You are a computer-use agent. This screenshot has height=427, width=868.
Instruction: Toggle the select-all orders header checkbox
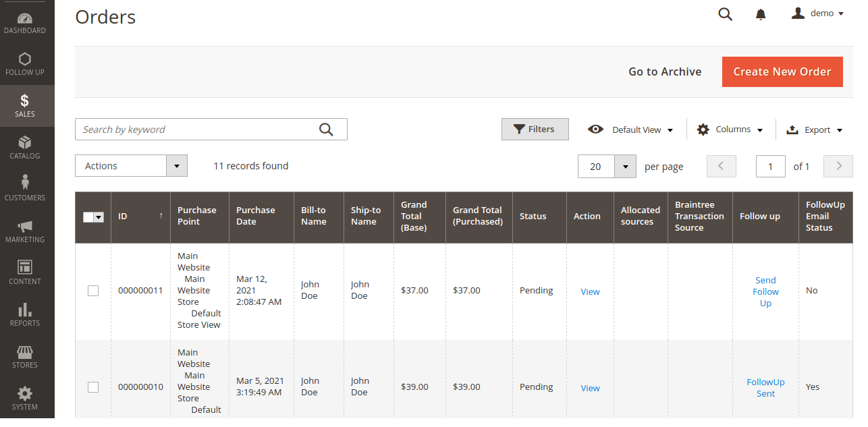[x=88, y=217]
